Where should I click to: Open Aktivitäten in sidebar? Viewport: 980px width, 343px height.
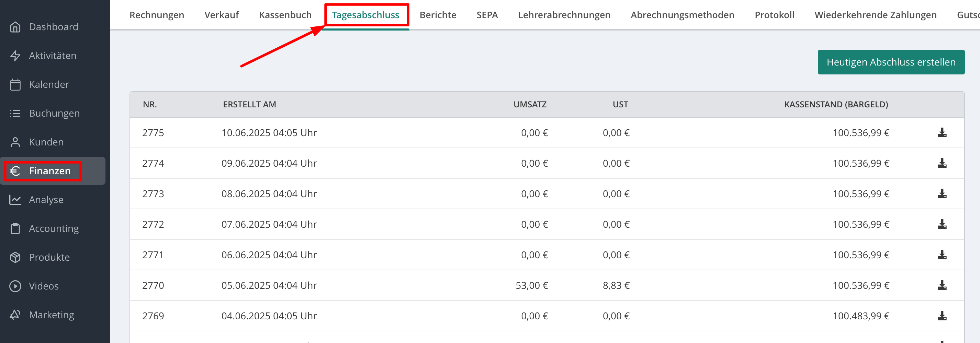[x=53, y=56]
